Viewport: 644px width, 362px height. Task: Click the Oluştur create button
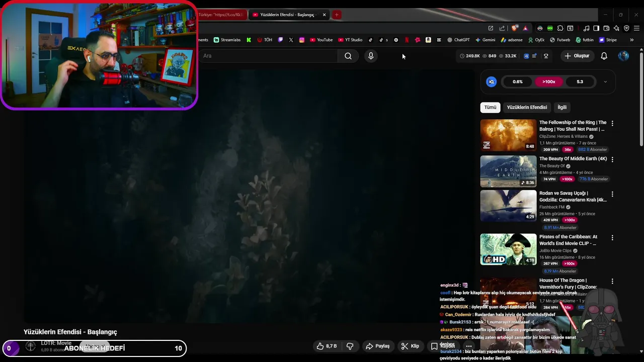pos(577,56)
